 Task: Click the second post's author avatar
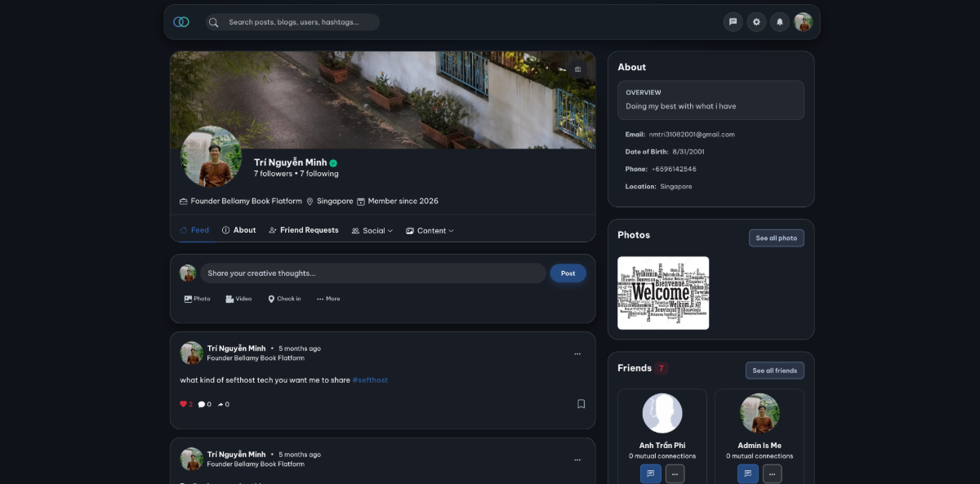pyautogui.click(x=192, y=459)
